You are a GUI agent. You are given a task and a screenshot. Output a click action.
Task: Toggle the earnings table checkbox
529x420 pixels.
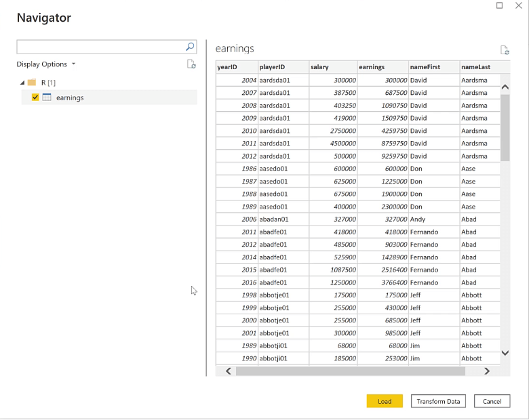[x=35, y=98]
